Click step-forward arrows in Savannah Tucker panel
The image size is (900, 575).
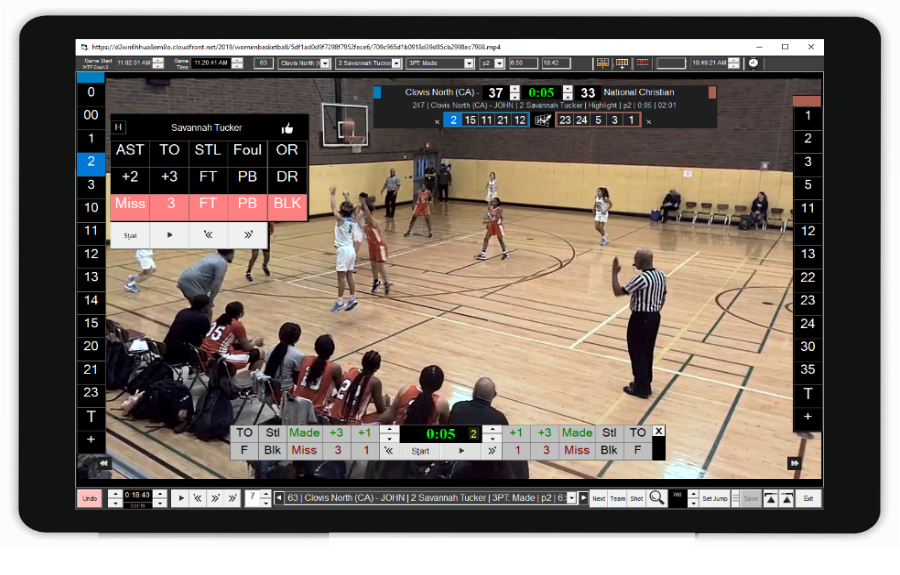[x=248, y=235]
